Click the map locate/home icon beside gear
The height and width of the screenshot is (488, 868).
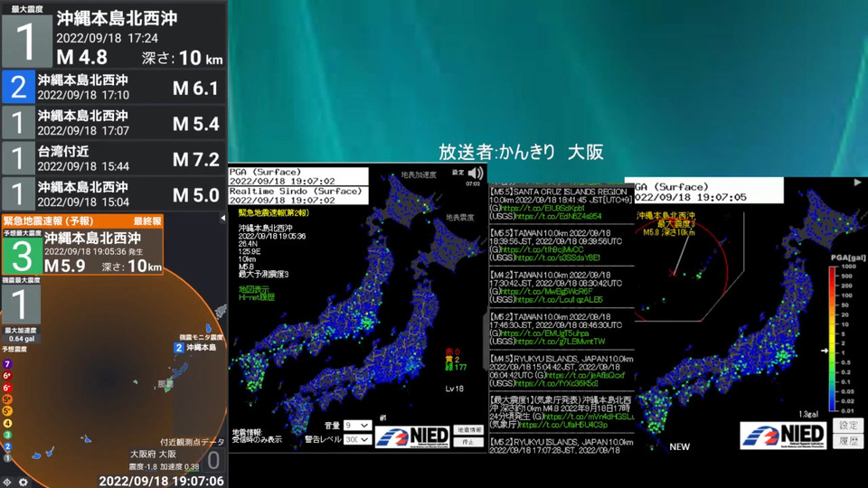point(7,482)
